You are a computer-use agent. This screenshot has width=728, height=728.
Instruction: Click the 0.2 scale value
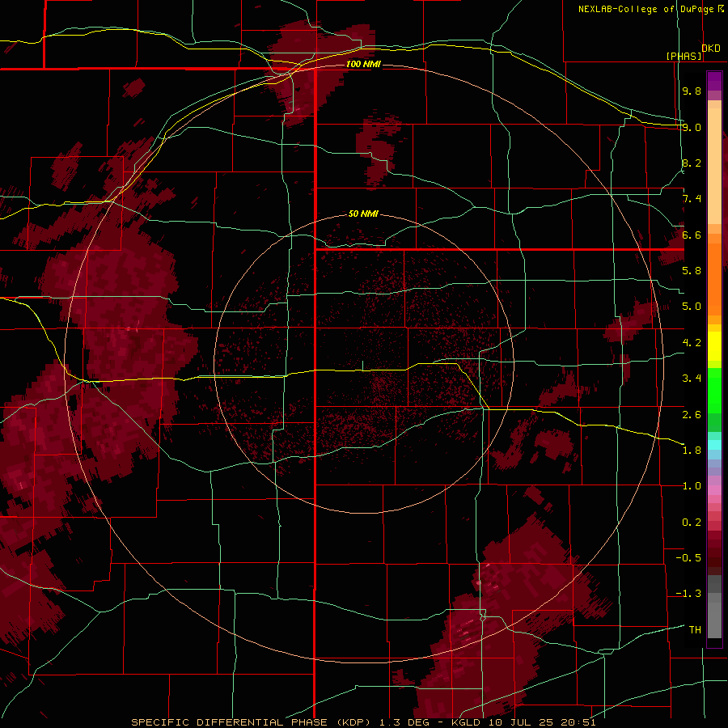(692, 523)
